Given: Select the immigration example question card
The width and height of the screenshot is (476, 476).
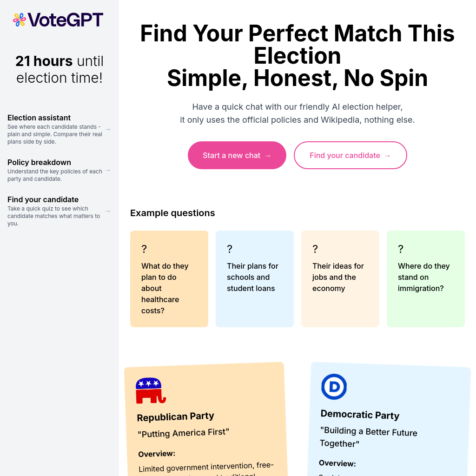Looking at the screenshot, I should click(x=426, y=279).
